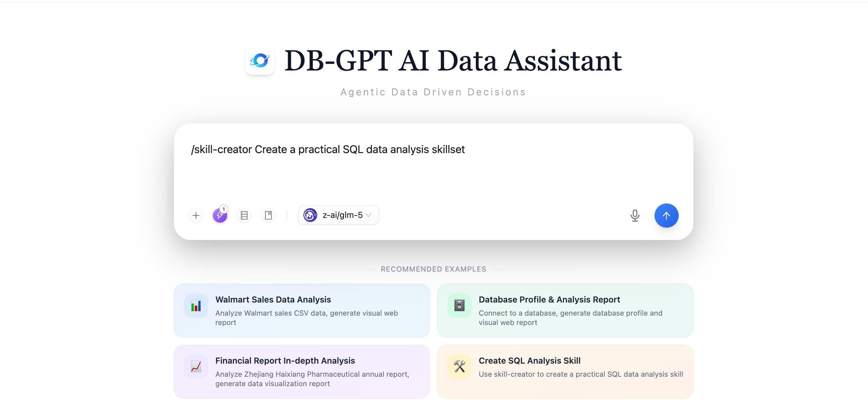Open the z-ai/glm-5 model dropdown

pos(342,215)
